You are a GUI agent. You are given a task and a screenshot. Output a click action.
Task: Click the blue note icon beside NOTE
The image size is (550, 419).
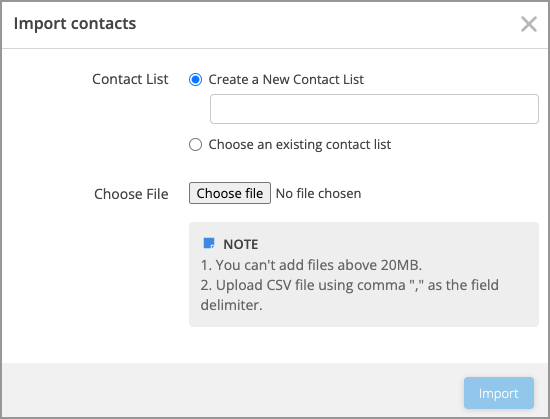pos(209,243)
